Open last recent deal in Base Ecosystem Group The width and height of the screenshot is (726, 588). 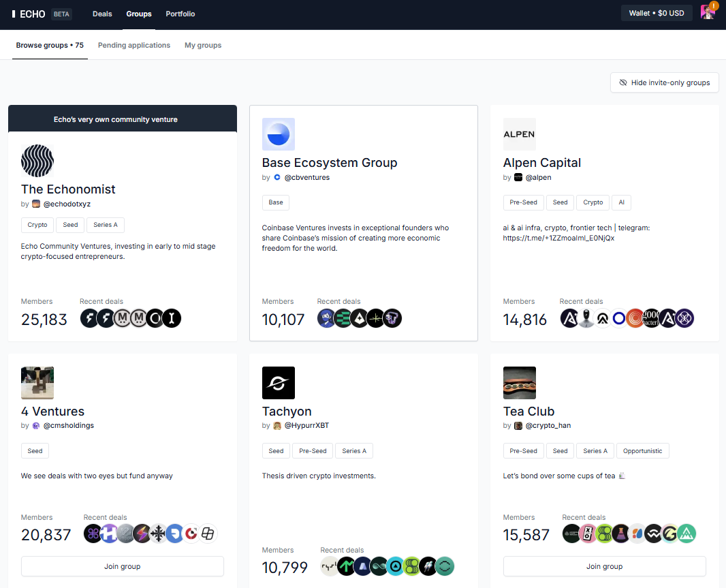(x=393, y=318)
